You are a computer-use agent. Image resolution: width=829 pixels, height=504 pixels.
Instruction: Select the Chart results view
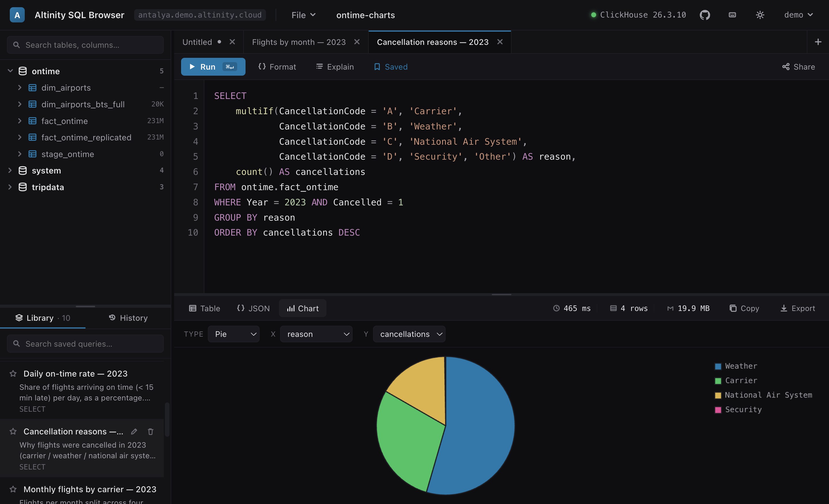tap(303, 308)
